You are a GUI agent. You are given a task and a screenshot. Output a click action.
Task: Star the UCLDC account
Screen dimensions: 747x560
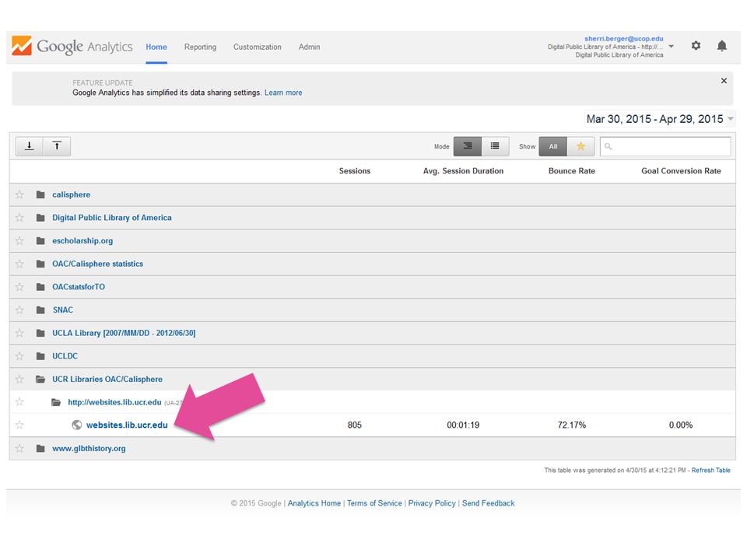pyautogui.click(x=19, y=356)
